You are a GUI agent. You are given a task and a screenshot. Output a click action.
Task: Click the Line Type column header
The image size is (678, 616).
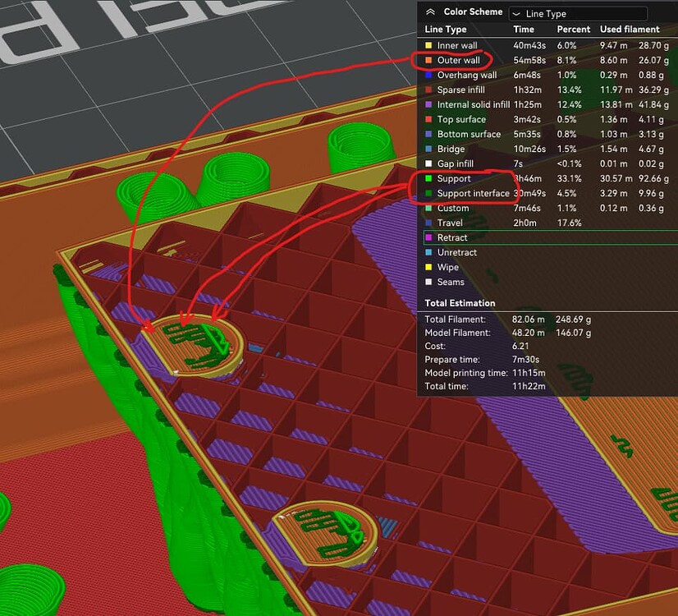coord(446,30)
